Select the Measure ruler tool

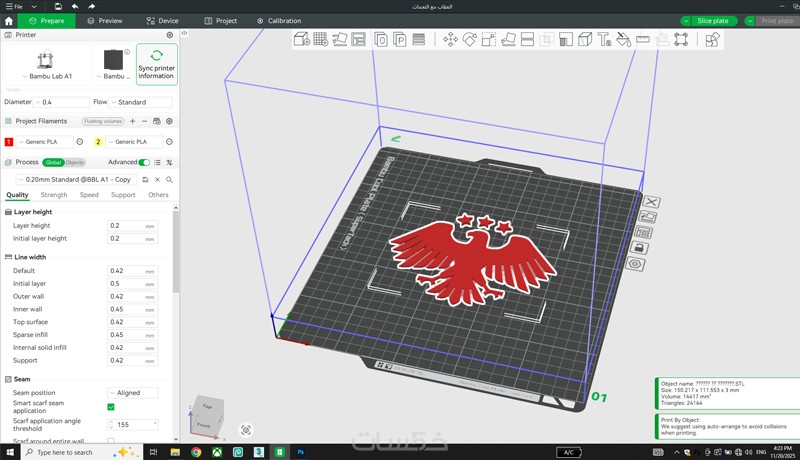coord(643,39)
